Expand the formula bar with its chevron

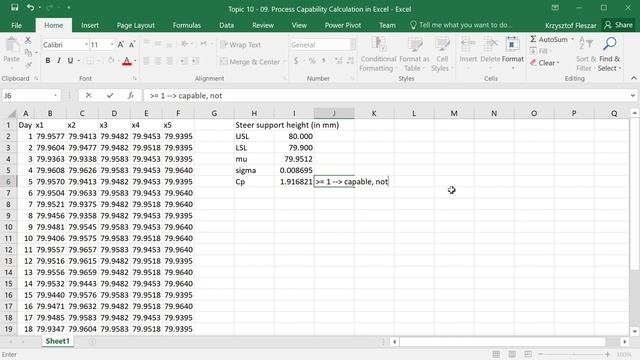pos(632,96)
